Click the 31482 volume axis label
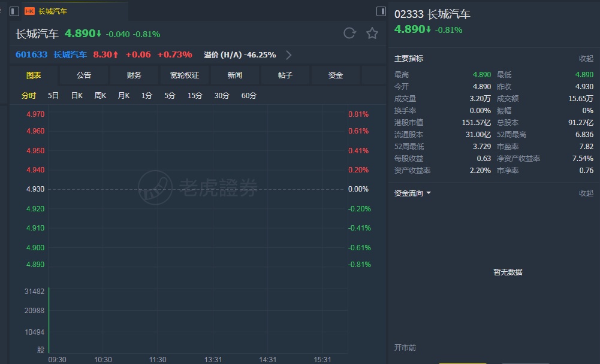This screenshot has height=364, width=600. coord(34,292)
